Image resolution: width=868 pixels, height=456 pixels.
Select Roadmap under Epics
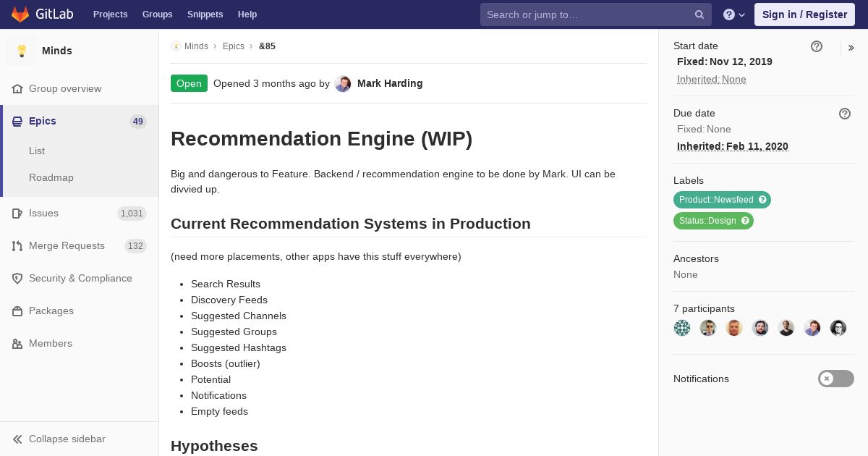51,177
